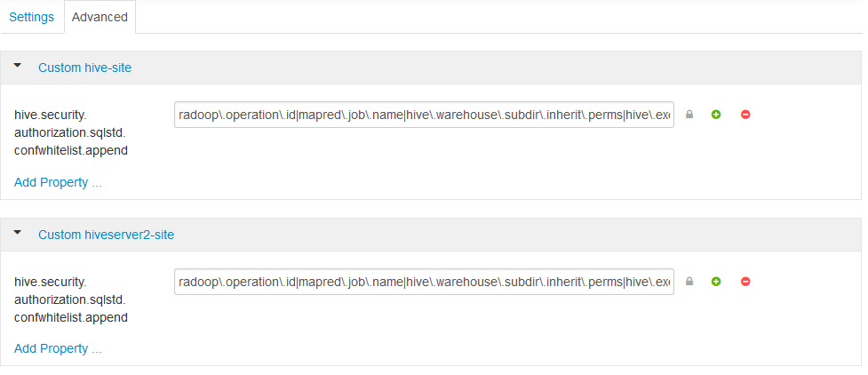The image size is (868, 375).
Task: Click the Custom hiveserver2-site section title
Action: click(x=106, y=235)
